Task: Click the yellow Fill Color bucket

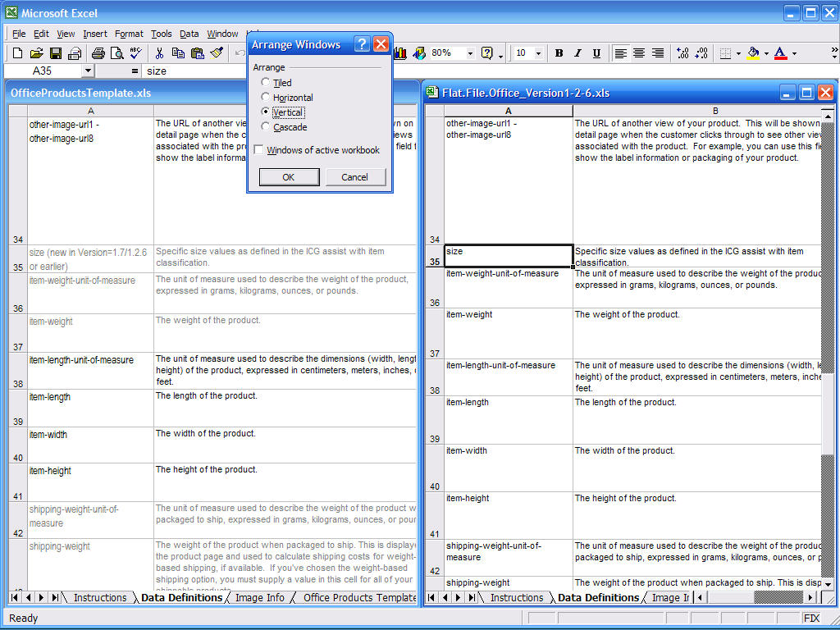Action: [753, 53]
